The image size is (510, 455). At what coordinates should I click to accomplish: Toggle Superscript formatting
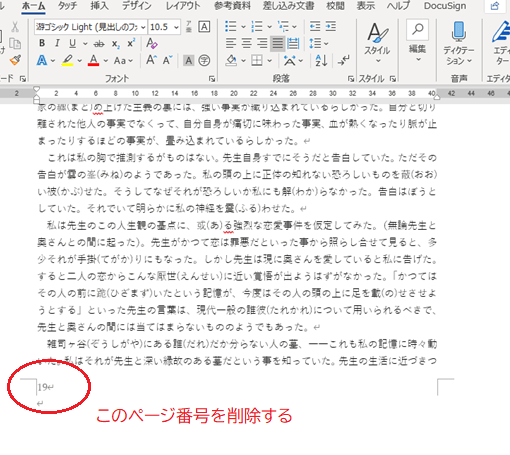pos(131,43)
